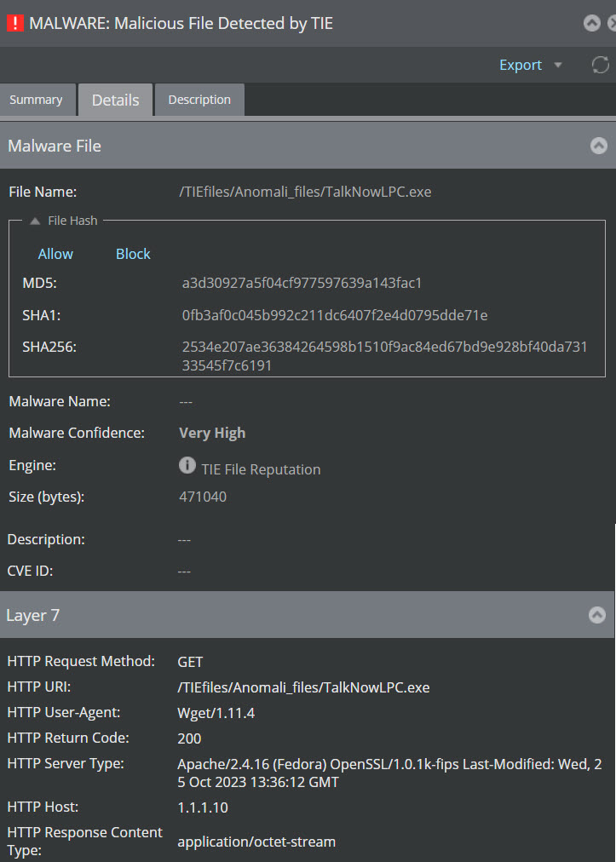Image resolution: width=616 pixels, height=862 pixels.
Task: Select the SHA1 hash value
Action: [335, 315]
